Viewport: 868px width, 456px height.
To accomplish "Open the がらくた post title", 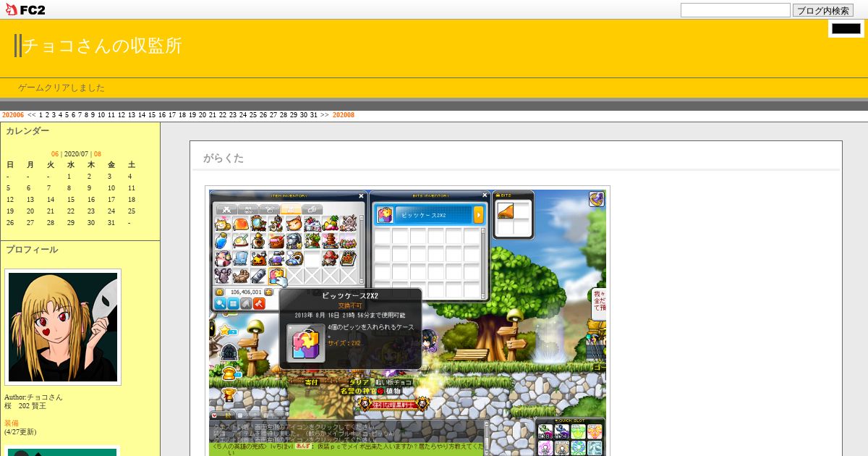I will coord(224,158).
